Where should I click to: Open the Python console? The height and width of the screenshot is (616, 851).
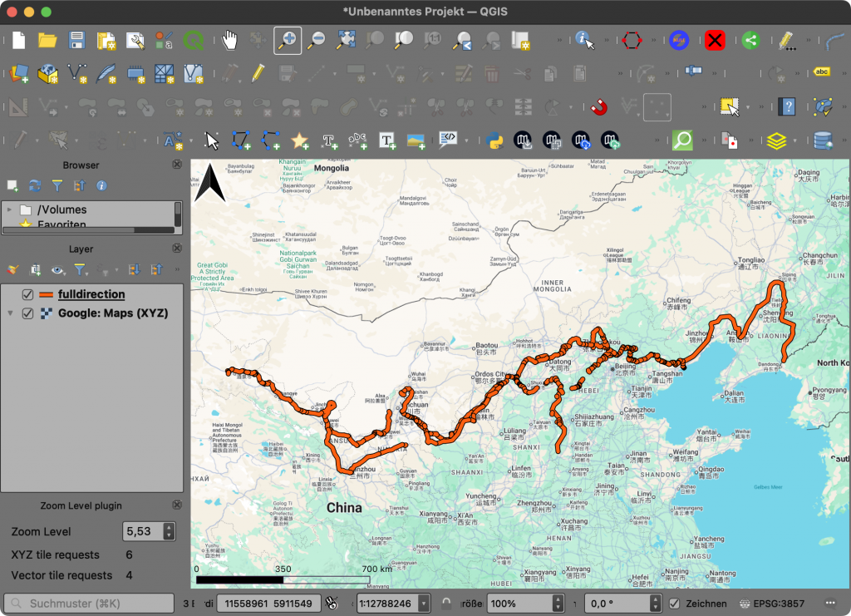(494, 140)
